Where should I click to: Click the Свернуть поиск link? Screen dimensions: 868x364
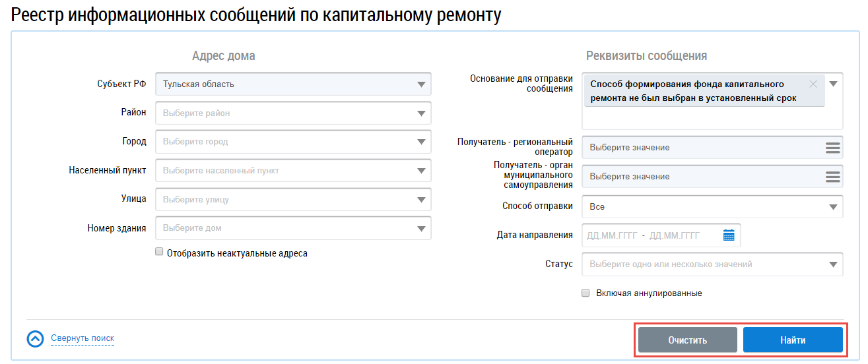coord(83,338)
